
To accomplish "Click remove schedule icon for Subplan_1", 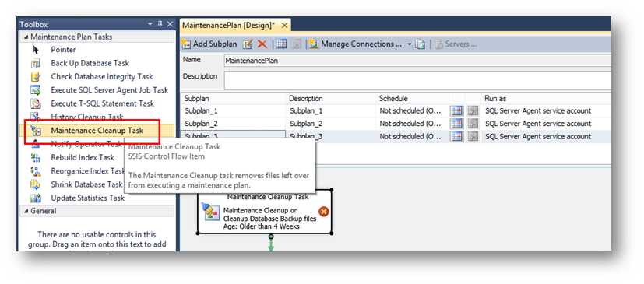I will pyautogui.click(x=473, y=110).
